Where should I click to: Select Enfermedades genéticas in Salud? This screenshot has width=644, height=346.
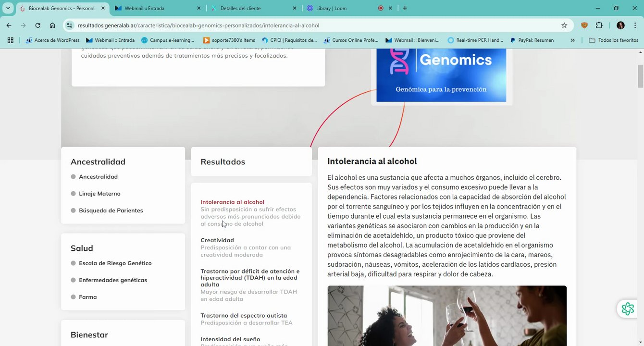click(x=113, y=280)
